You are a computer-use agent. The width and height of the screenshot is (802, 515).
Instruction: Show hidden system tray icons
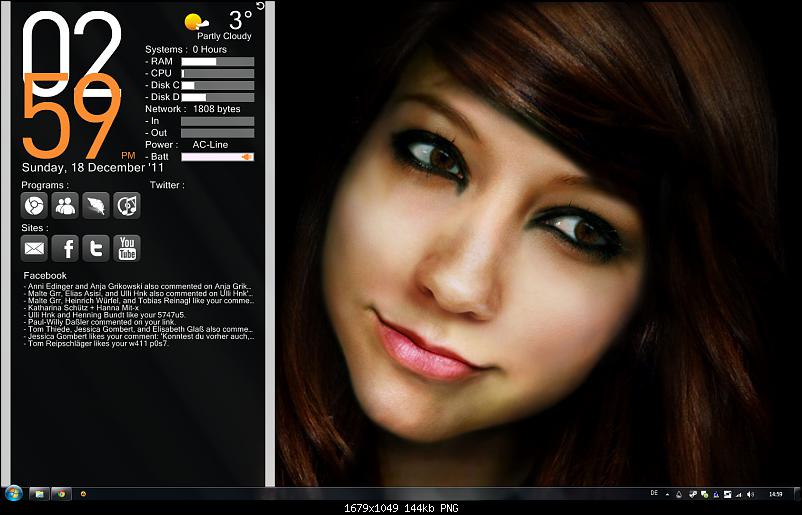[x=667, y=493]
